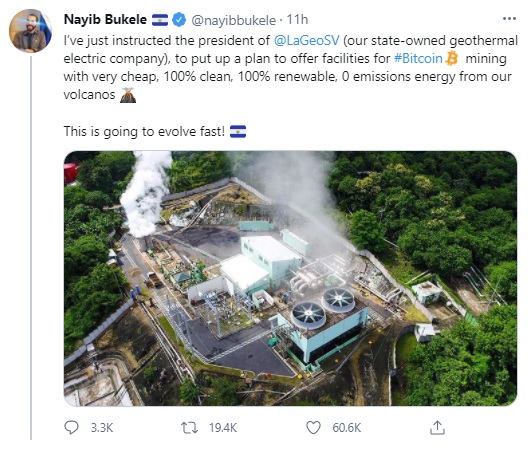Image resolution: width=528 pixels, height=452 pixels.
Task: Click El Salvador flag beside display name
Action: [x=160, y=20]
